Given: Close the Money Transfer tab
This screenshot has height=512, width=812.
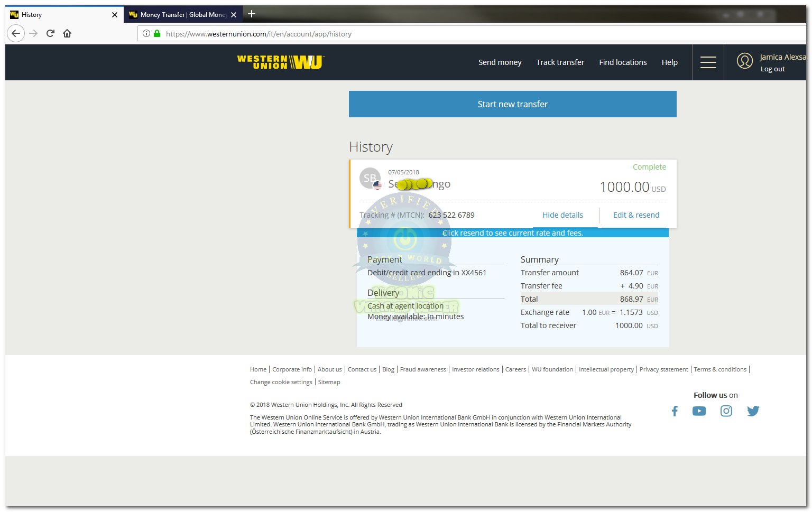Looking at the screenshot, I should pos(234,15).
